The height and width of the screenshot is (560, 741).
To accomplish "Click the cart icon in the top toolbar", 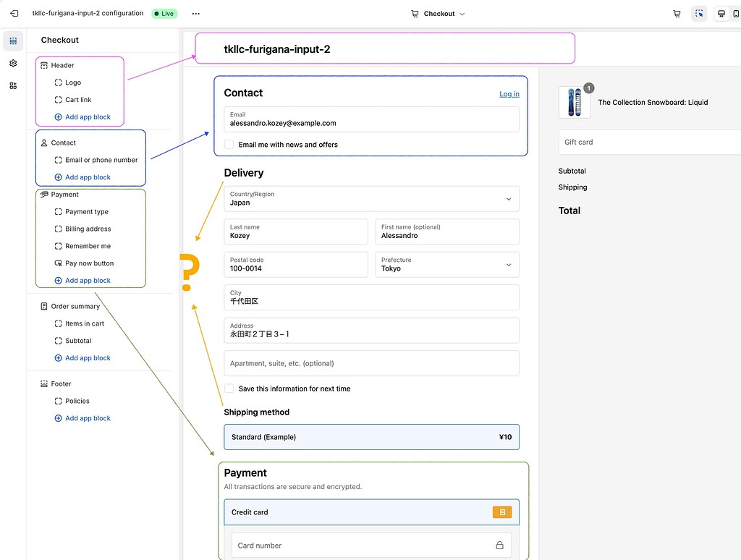I will click(677, 13).
